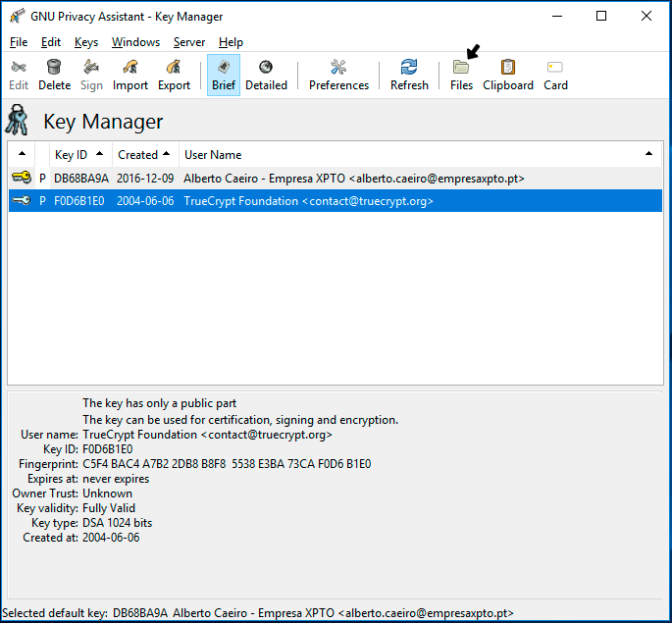Screen dimensions: 672x623
Task: Select the TrueCrypt Foundation key row
Action: (336, 201)
